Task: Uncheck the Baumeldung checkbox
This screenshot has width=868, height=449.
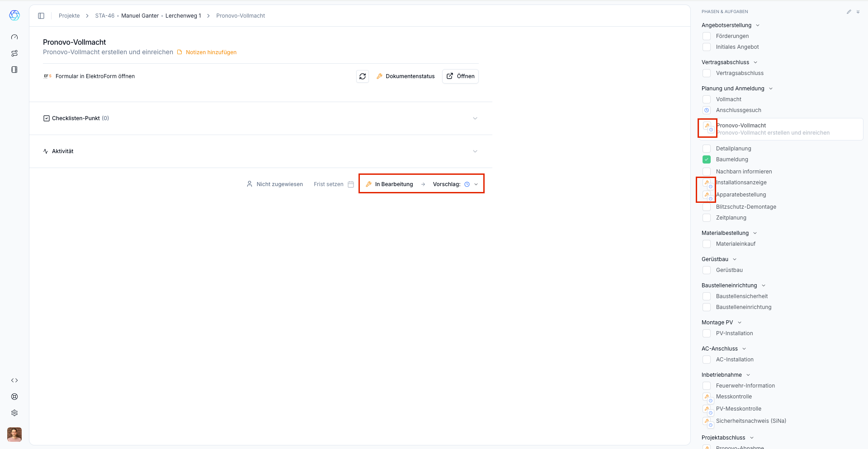Action: (707, 159)
